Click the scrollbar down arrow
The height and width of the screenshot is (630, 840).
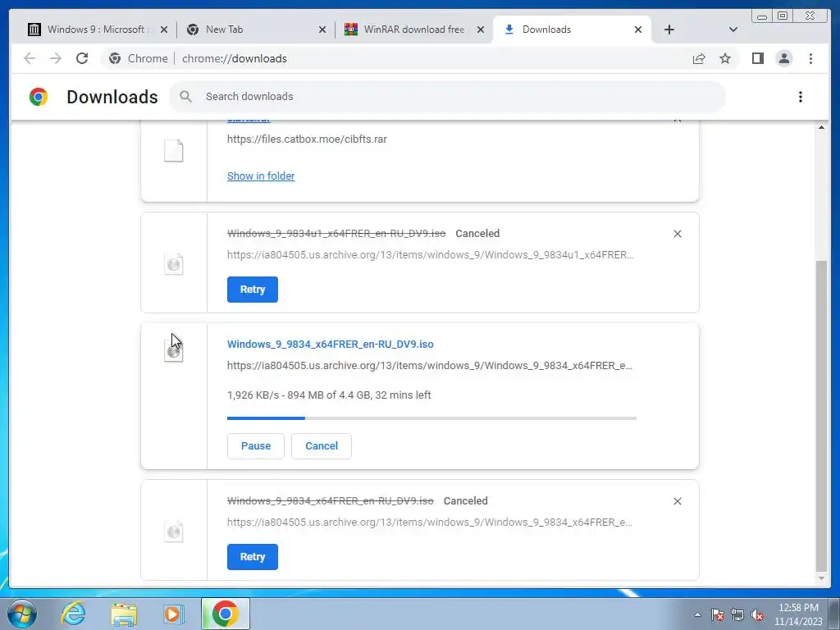coord(821,578)
